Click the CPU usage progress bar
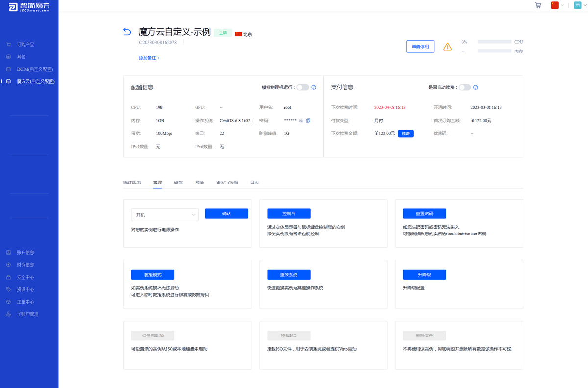 point(494,42)
